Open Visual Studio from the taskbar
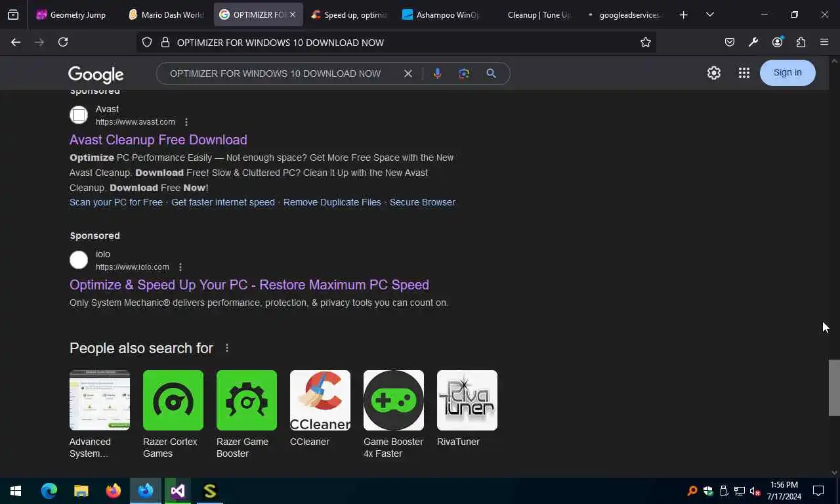 [x=177, y=491]
